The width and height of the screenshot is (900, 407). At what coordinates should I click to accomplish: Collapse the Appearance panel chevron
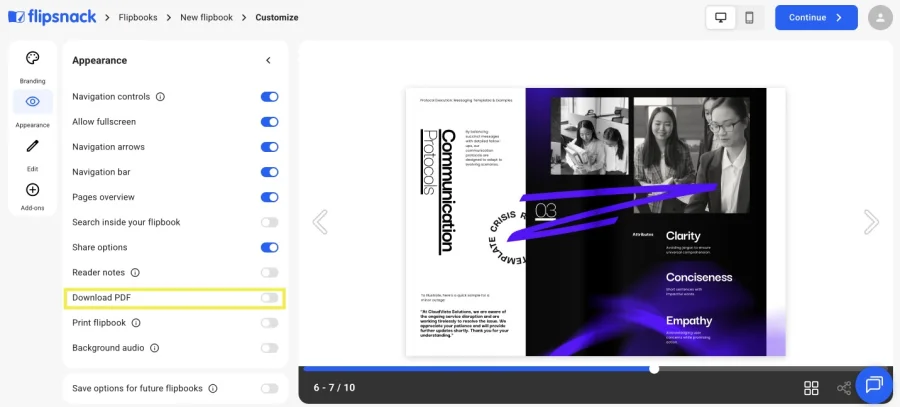pos(268,60)
